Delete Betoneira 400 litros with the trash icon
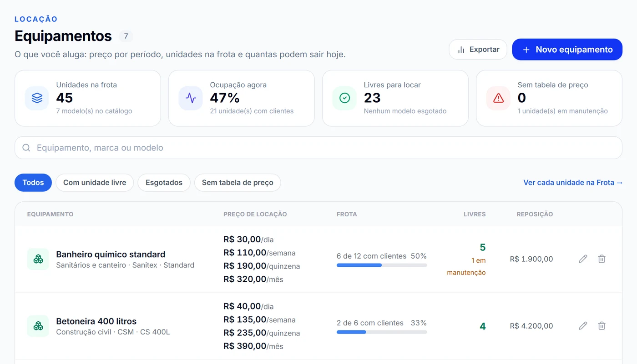This screenshot has height=364, width=637. 602,326
